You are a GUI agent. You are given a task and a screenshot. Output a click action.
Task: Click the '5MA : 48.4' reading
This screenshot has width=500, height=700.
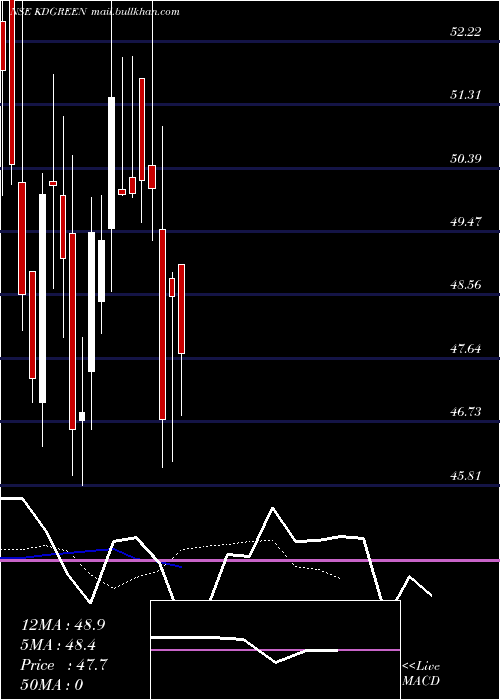(58, 645)
